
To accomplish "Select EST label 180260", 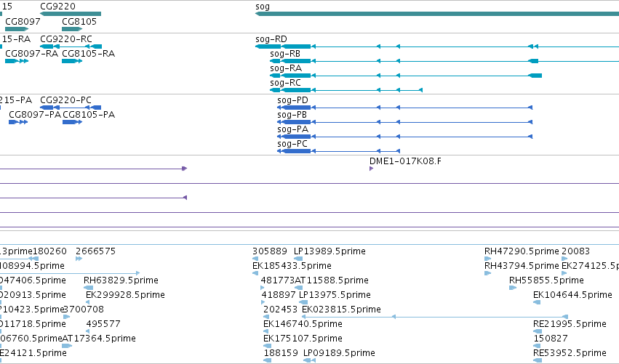I will coord(49,251).
